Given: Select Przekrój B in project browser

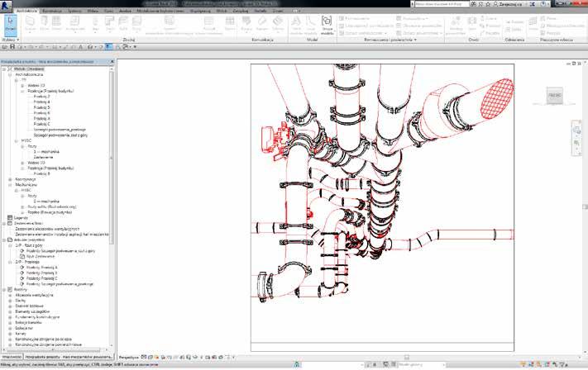Looking at the screenshot, I should (x=41, y=173).
